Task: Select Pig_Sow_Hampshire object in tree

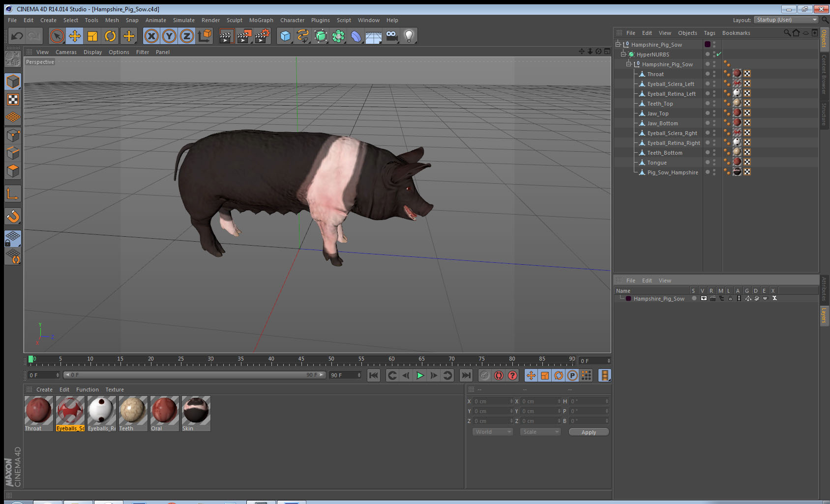Action: 672,172
